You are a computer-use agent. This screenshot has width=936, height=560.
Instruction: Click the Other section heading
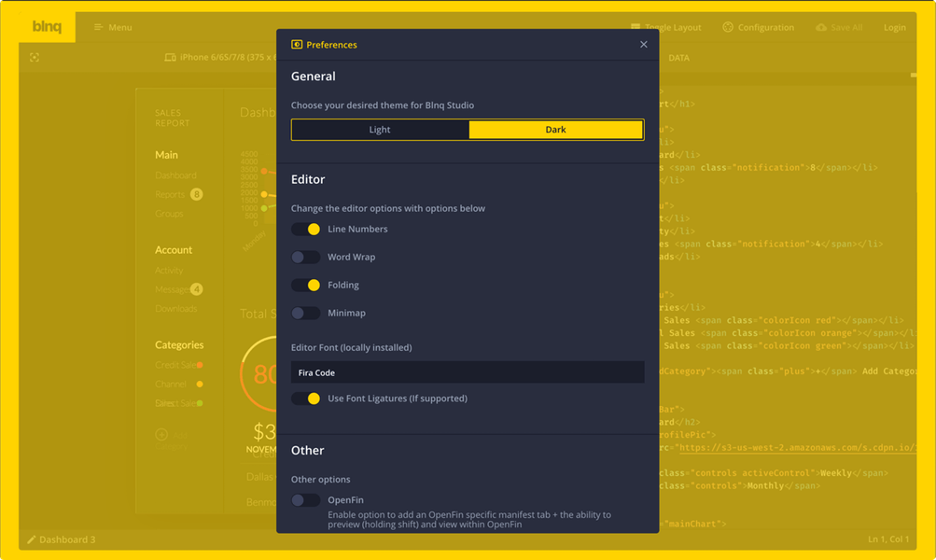click(307, 451)
